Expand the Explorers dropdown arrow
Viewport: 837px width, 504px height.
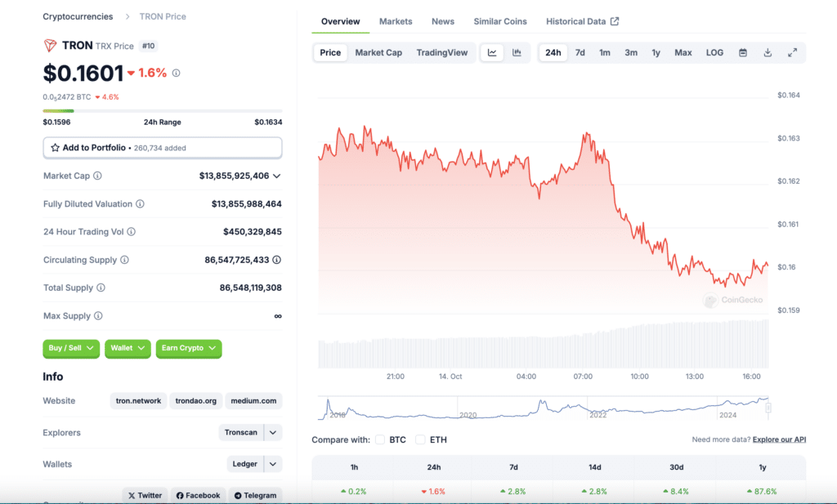pos(273,433)
